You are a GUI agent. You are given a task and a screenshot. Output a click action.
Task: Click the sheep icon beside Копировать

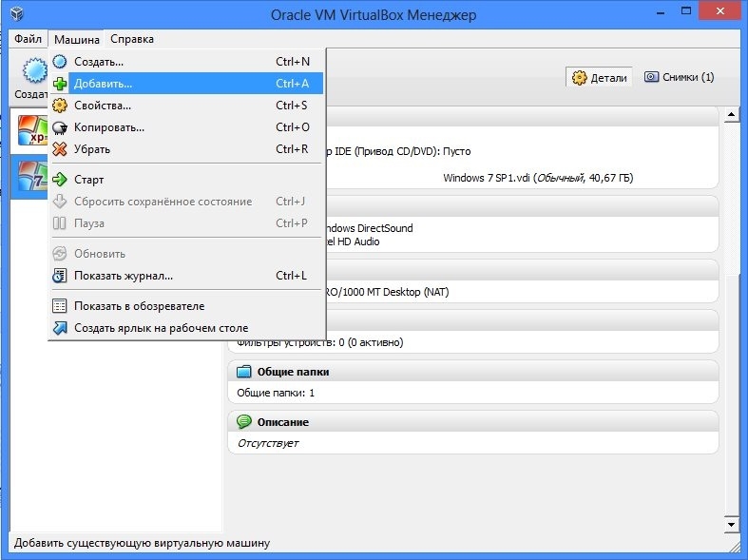pos(60,127)
